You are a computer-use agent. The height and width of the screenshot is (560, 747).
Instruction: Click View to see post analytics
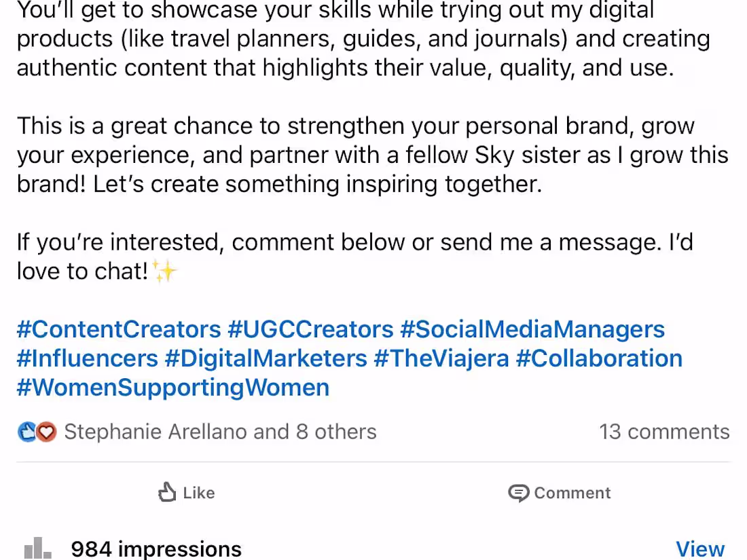[700, 548]
